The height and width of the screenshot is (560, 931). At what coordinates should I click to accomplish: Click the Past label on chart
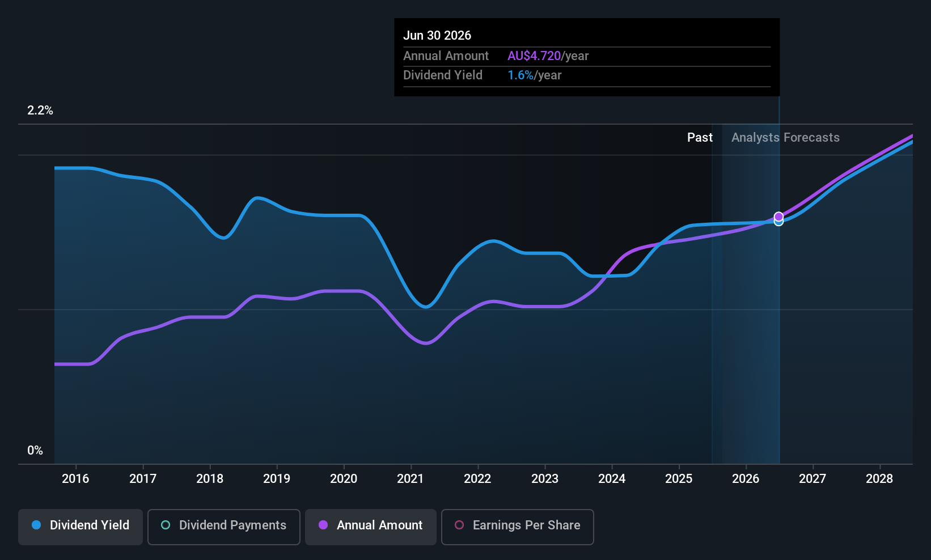coord(700,138)
